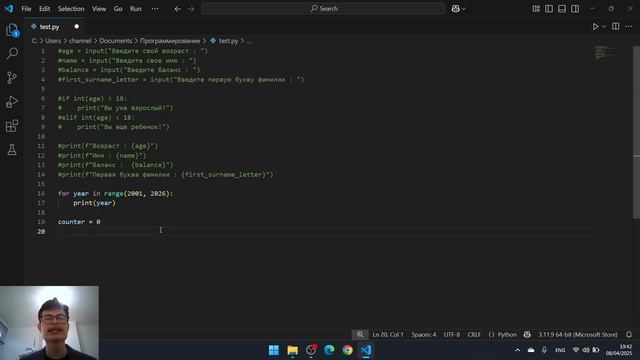Select the Python 3.11.9 interpreter
The image size is (640, 360).
click(578, 335)
